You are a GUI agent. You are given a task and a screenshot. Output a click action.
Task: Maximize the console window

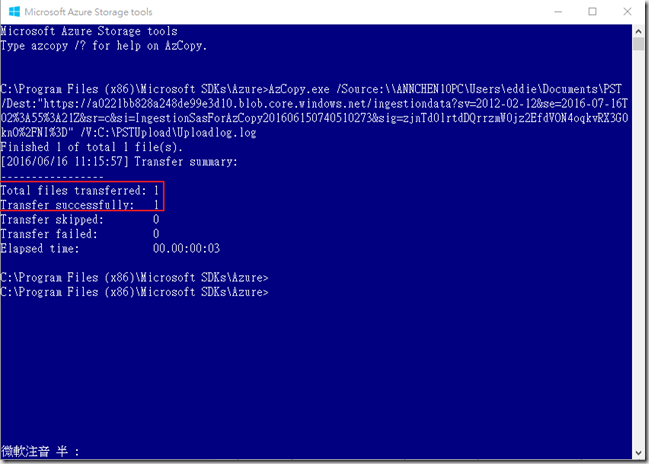click(592, 12)
